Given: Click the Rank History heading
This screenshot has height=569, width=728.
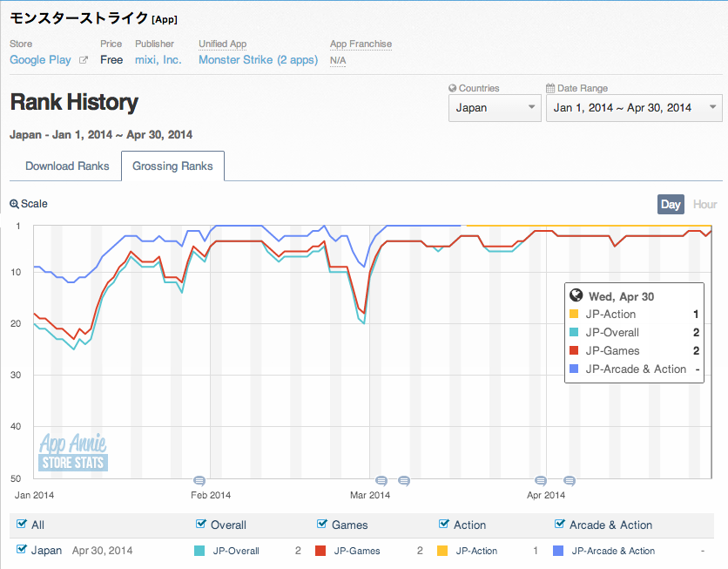Looking at the screenshot, I should pyautogui.click(x=74, y=102).
